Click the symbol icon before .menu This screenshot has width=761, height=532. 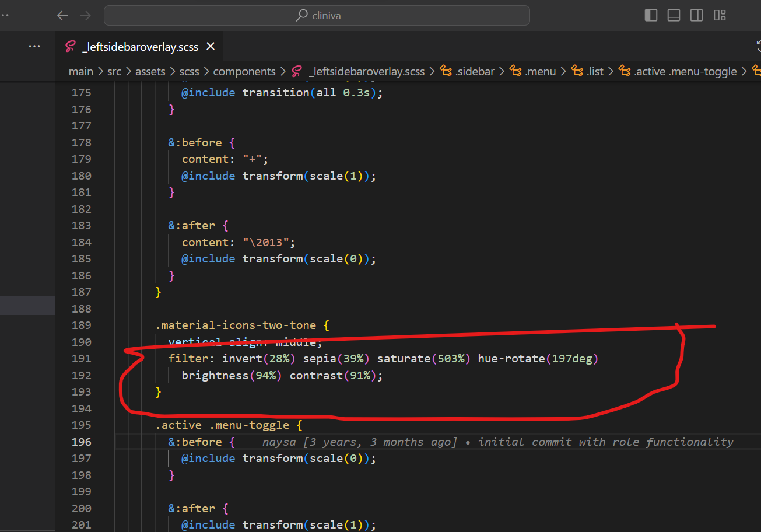[x=515, y=72]
